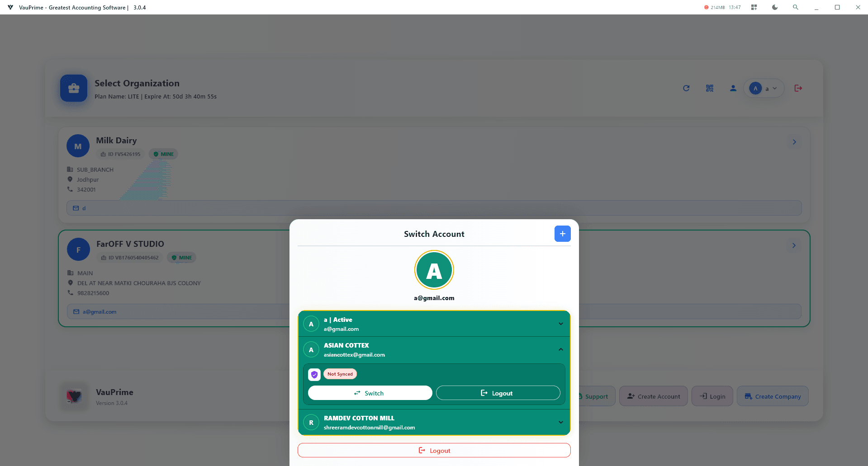868x466 pixels.
Task: Click the ID VB1760540405462 tag
Action: coord(130,258)
